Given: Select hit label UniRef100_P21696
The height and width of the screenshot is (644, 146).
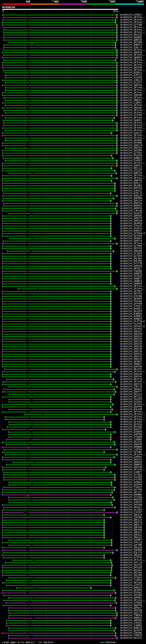Looking at the screenshot, I should point(131,497).
